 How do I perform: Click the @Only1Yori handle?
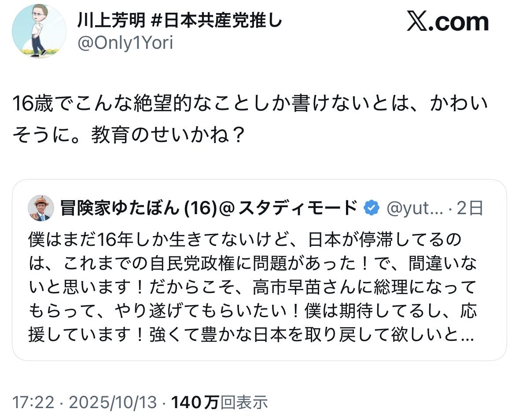pos(125,44)
